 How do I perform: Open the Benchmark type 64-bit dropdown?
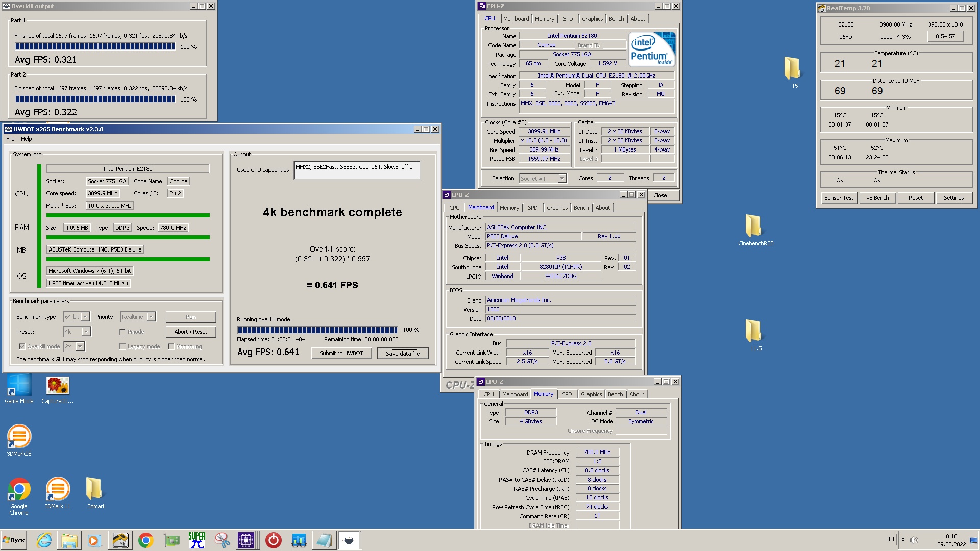(77, 317)
